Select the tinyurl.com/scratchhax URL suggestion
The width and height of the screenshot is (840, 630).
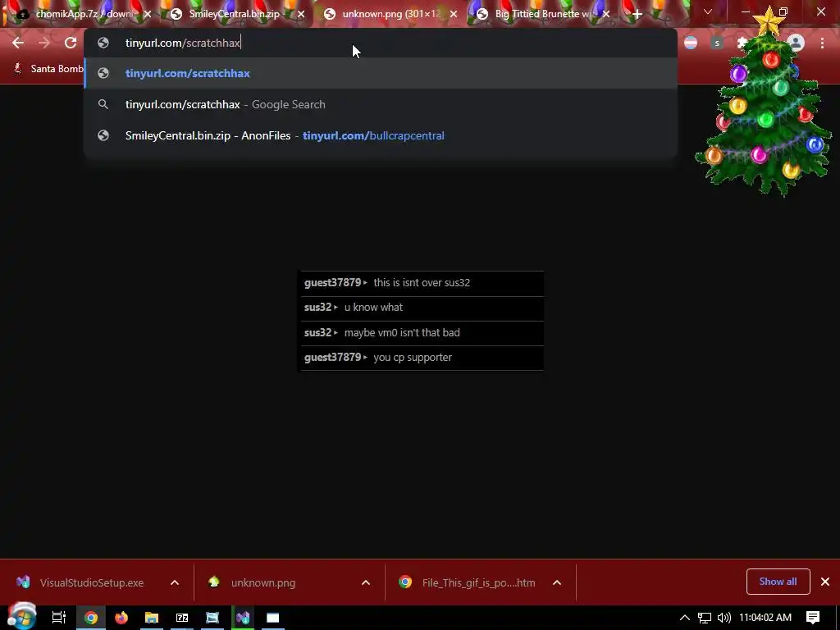[381, 73]
